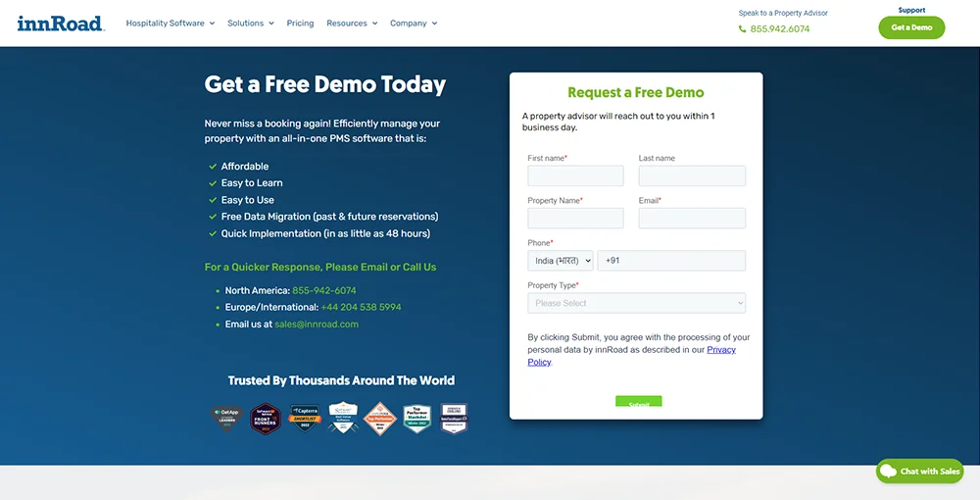Click 'Trusted By Thousands Around The World' heading
The image size is (980, 500).
pyautogui.click(x=341, y=380)
